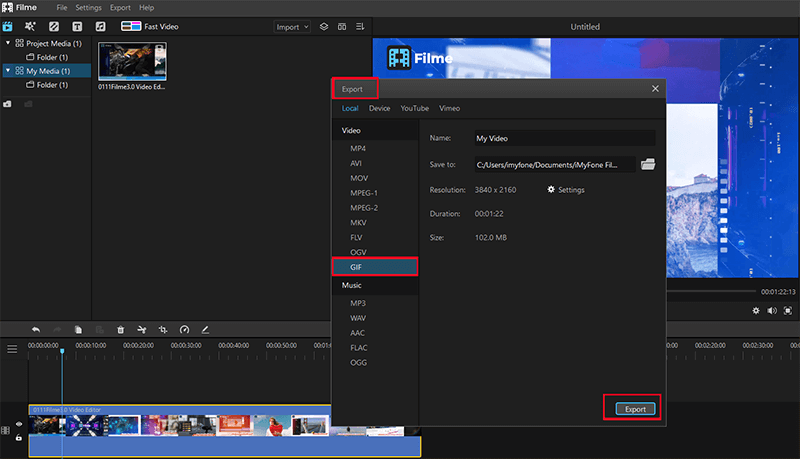Click the Edit pencil icon
The width and height of the screenshot is (800, 459).
pos(205,330)
